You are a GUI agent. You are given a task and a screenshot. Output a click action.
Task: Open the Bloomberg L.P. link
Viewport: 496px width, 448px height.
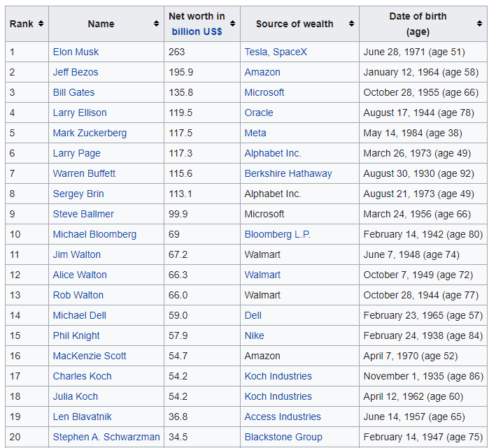click(x=278, y=234)
